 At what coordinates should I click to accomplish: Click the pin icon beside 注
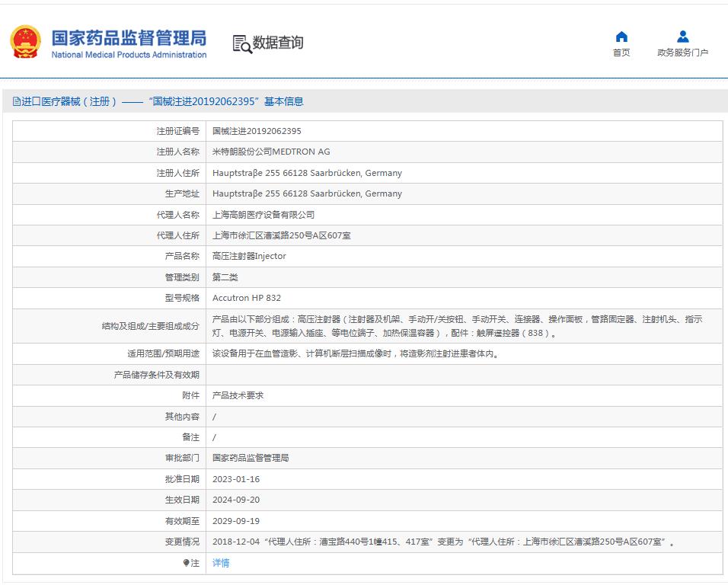click(x=186, y=563)
